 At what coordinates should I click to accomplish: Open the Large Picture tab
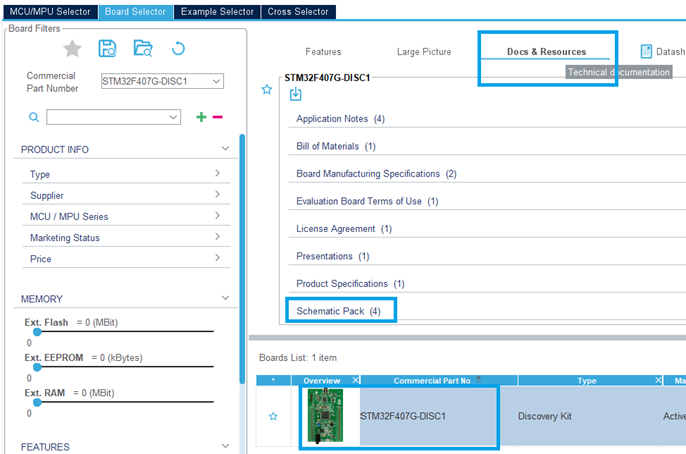point(424,52)
